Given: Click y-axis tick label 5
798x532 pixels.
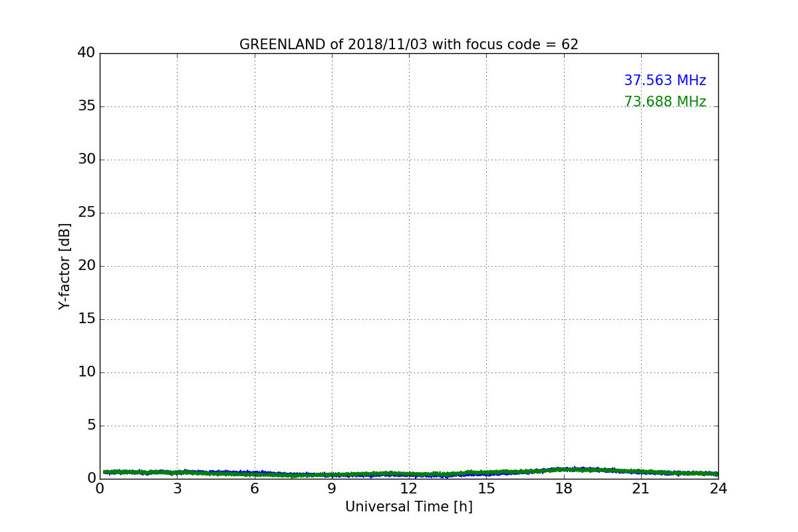Looking at the screenshot, I should coord(91,425).
